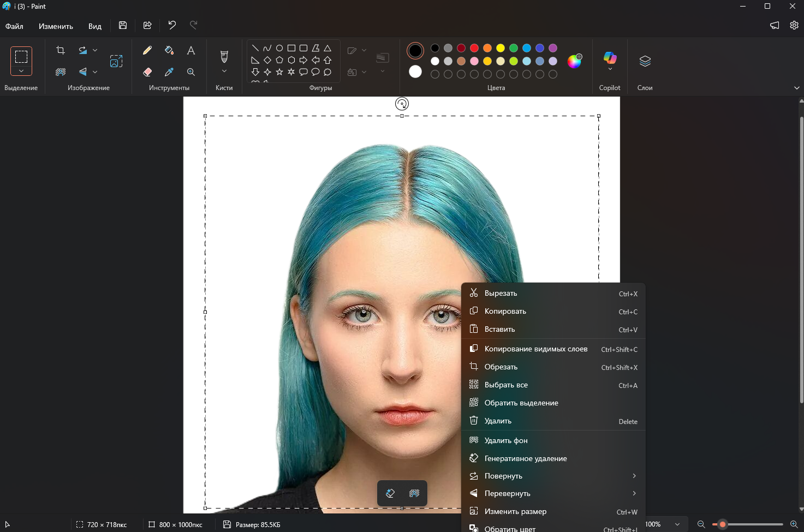Viewport: 804px width, 532px height.
Task: Click the Save icon in title toolbar
Action: (123, 25)
